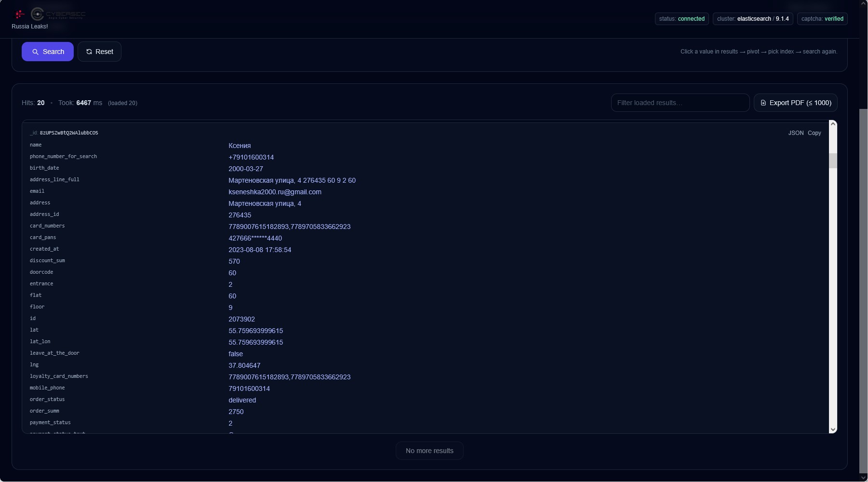The height and width of the screenshot is (482, 868).
Task: Pivot on the order_status value delivered
Action: [242, 401]
